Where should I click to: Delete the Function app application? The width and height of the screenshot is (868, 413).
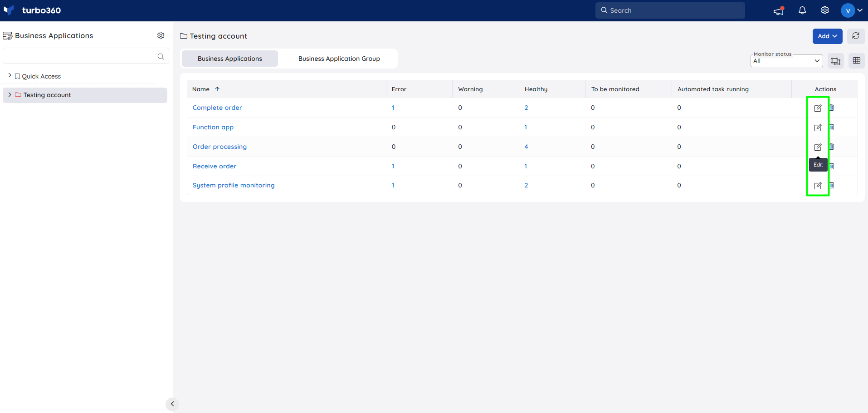tap(832, 127)
